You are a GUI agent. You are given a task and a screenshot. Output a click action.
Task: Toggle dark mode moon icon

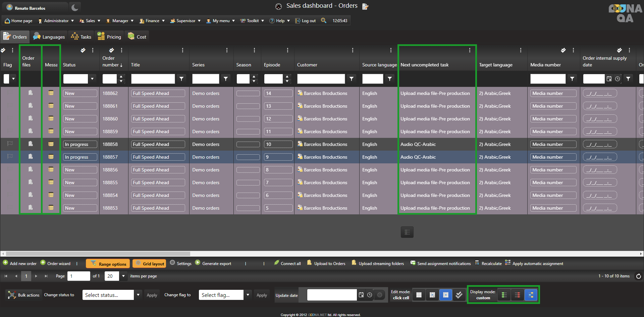(75, 7)
